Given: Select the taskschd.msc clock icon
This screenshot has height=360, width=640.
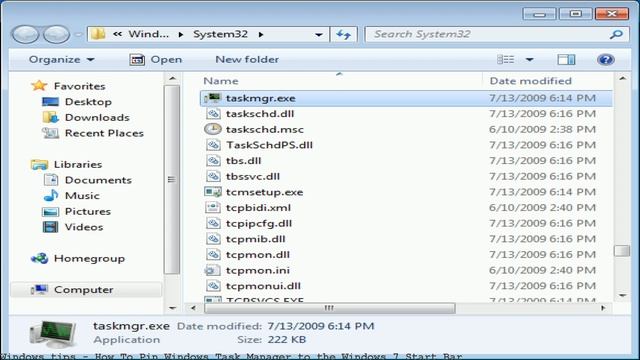Looking at the screenshot, I should point(213,129).
